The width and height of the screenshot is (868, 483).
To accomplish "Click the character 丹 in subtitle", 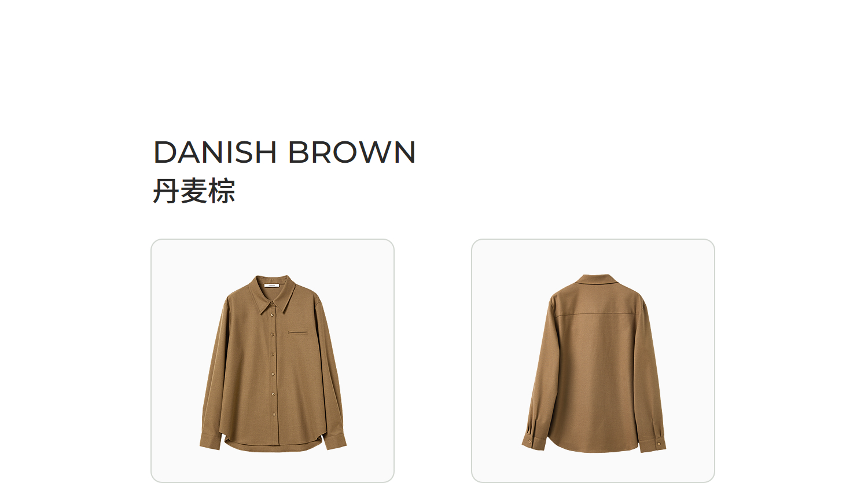I will click(x=165, y=191).
